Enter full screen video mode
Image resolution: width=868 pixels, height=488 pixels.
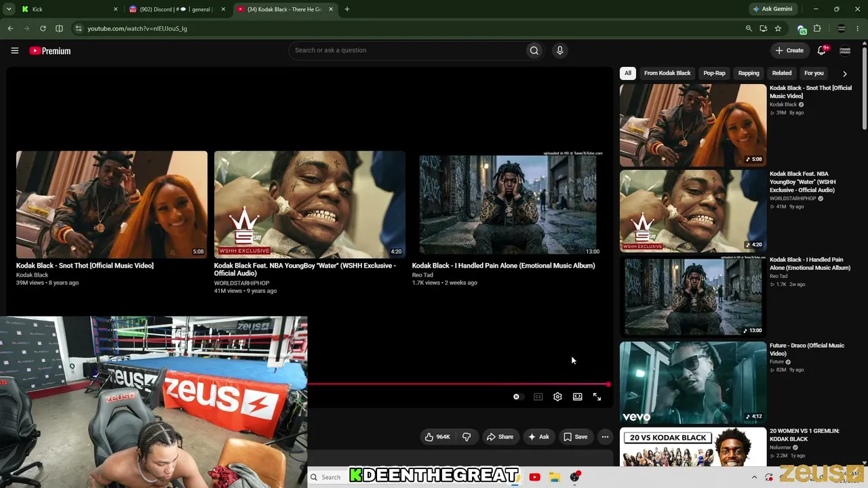597,396
